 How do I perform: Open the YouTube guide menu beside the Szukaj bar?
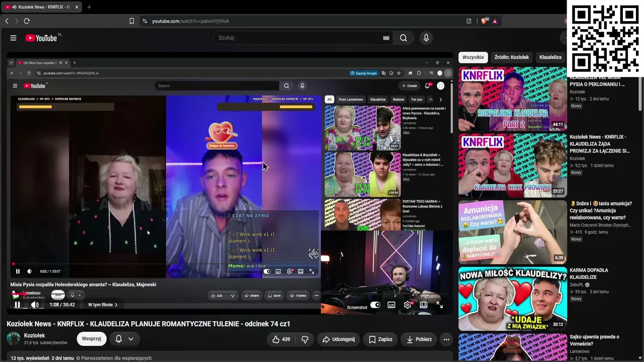pyautogui.click(x=14, y=38)
